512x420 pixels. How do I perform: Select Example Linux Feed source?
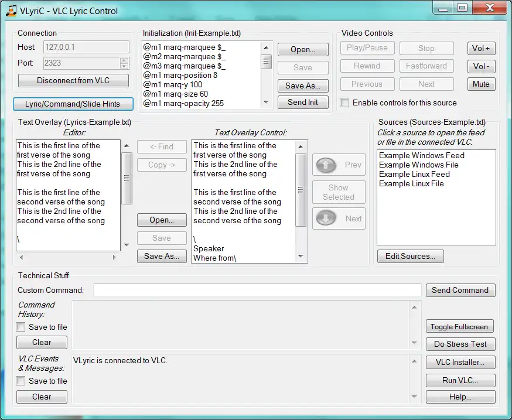tap(414, 174)
